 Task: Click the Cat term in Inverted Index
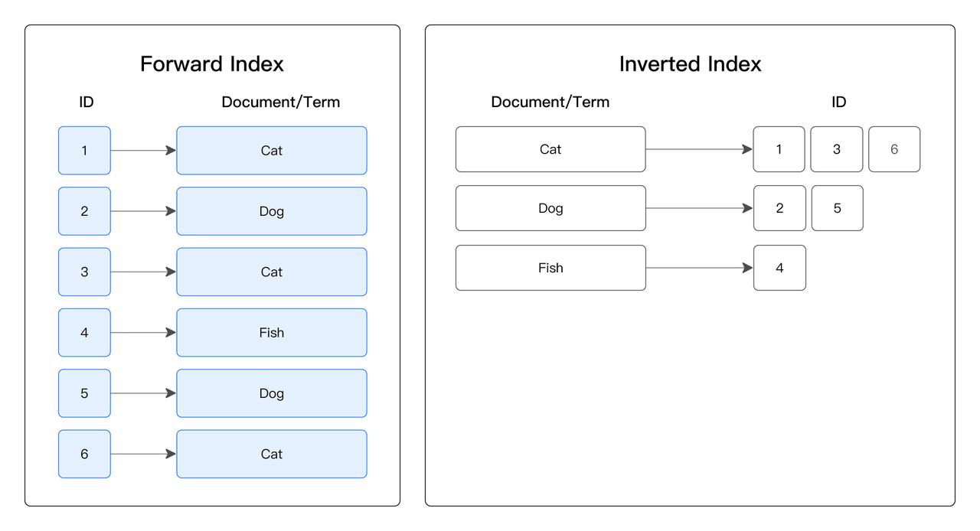[550, 149]
